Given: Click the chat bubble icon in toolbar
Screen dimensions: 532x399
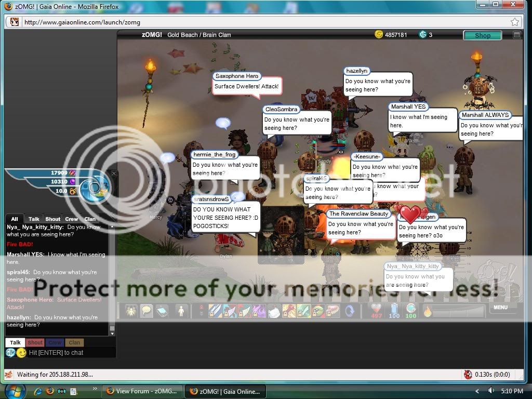Looking at the screenshot, I should coord(147,311).
